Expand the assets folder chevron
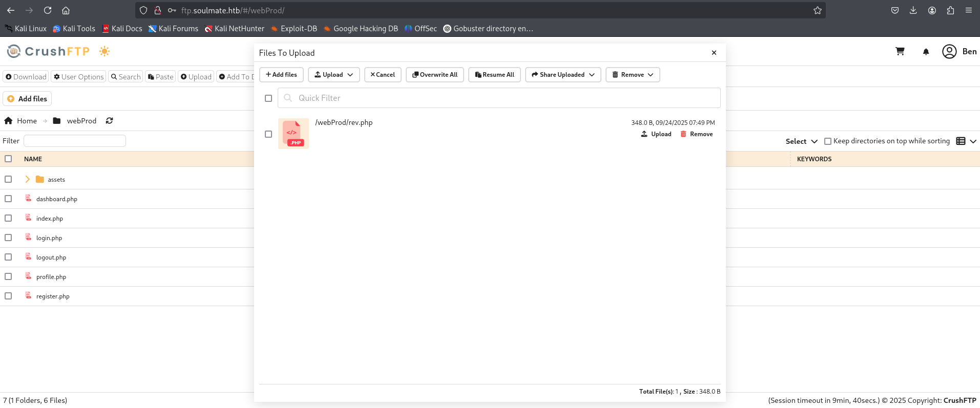This screenshot has width=980, height=408. [28, 179]
